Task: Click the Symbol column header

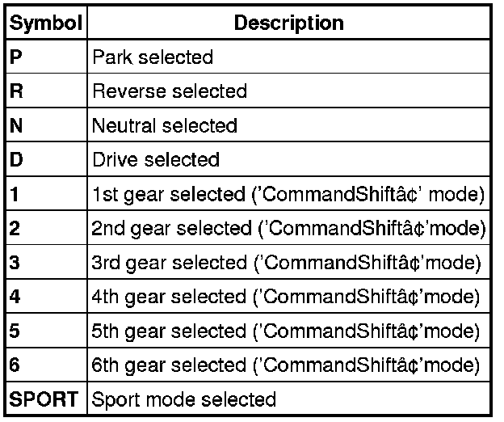Action: (45, 23)
